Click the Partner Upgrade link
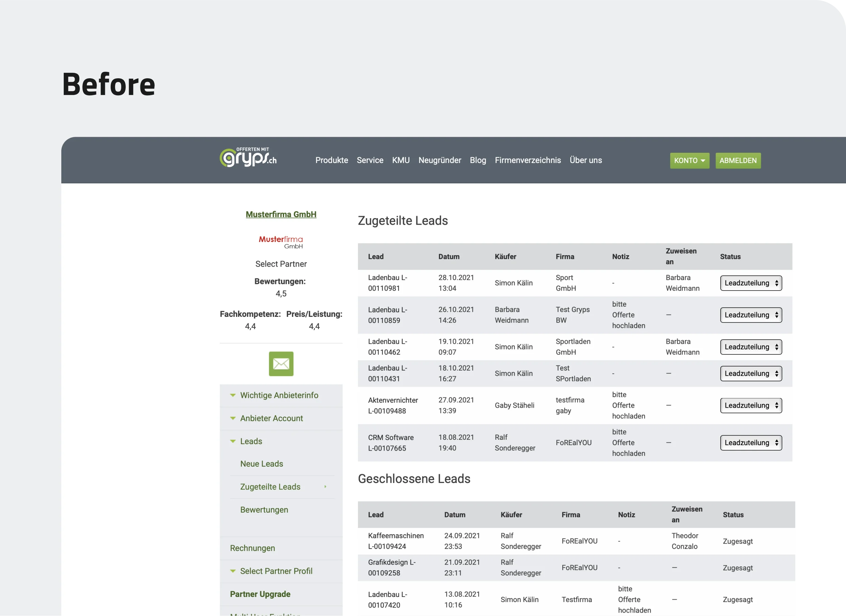 (260, 594)
